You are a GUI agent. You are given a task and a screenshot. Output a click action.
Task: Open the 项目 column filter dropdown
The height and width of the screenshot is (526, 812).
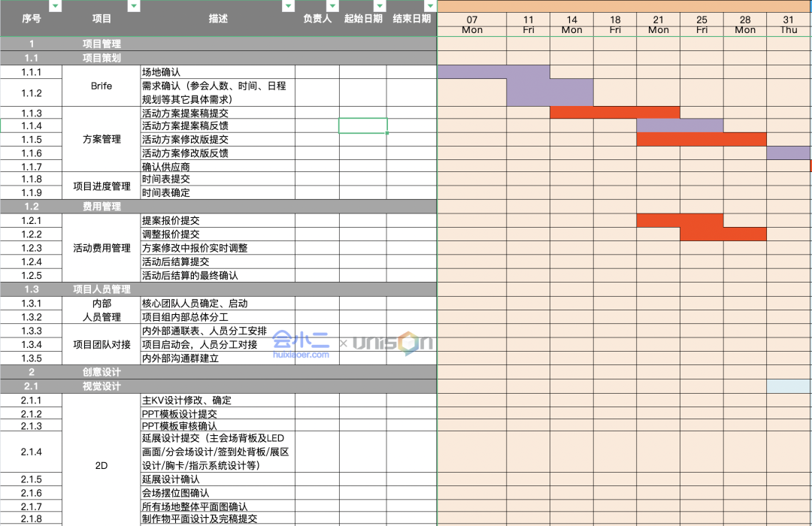point(134,6)
